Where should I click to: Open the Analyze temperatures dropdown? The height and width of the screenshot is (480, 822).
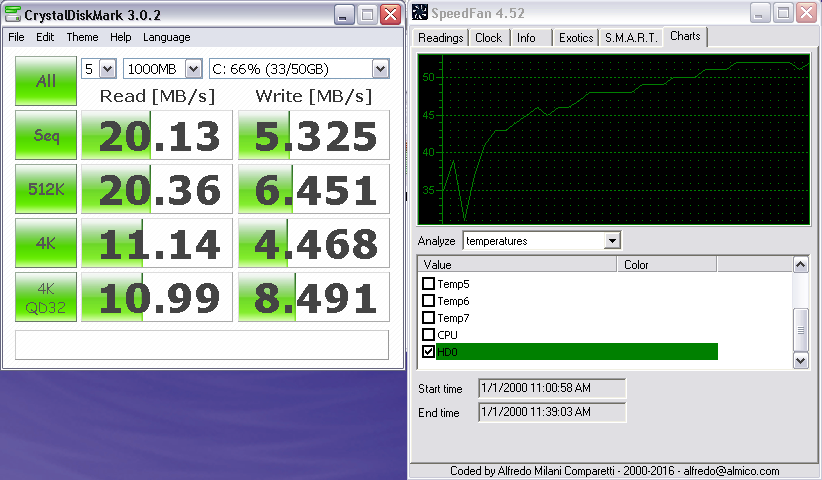[611, 241]
